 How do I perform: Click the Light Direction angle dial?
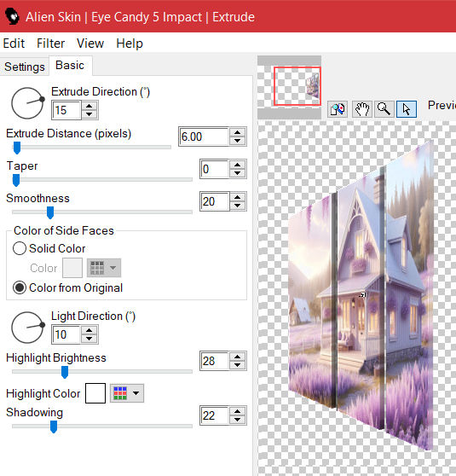pos(27,328)
